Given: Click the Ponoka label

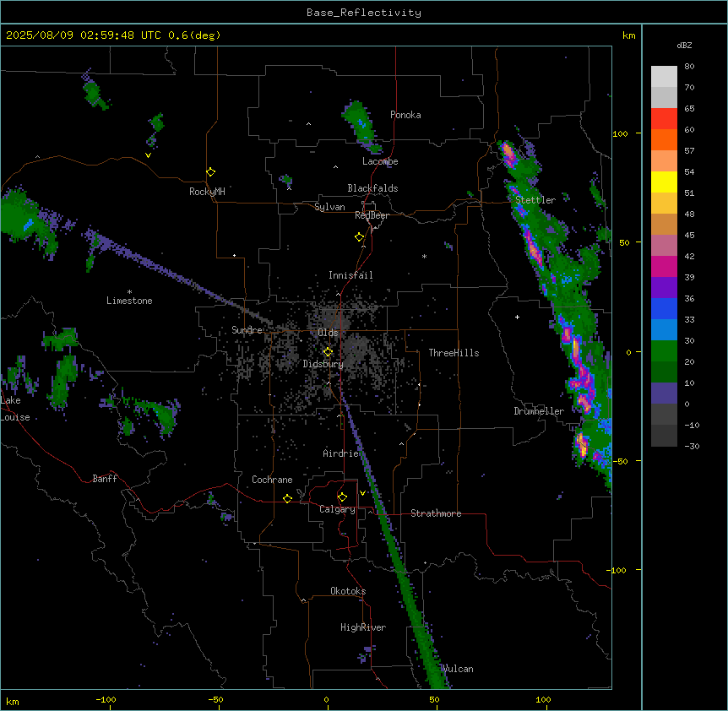Looking at the screenshot, I should [405, 115].
